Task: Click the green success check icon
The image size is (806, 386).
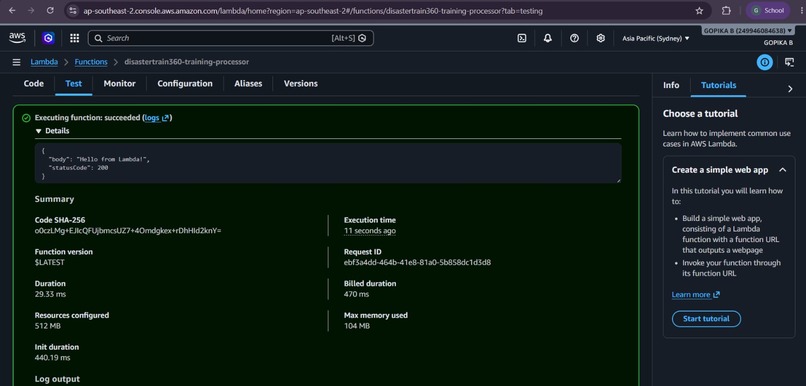Action: [x=26, y=118]
